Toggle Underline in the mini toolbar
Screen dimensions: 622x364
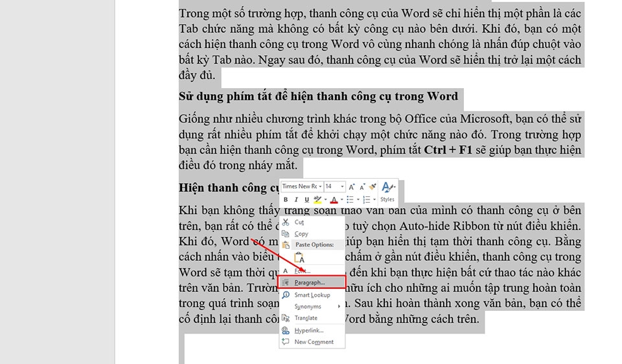click(x=306, y=199)
